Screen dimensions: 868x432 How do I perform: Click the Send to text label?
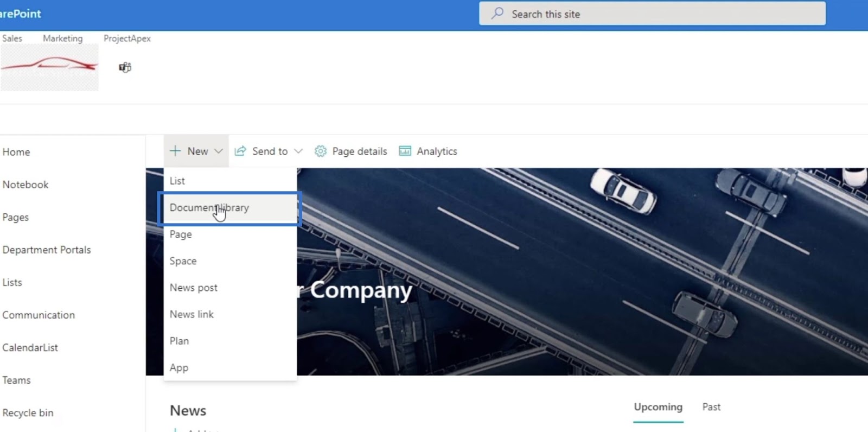(270, 151)
